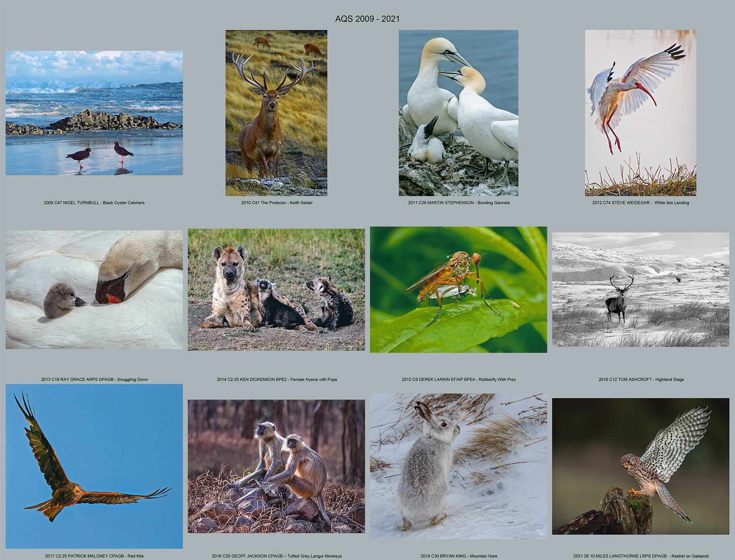Open the Female Hyena with Pups photo
This screenshot has width=735, height=560.
click(x=276, y=289)
